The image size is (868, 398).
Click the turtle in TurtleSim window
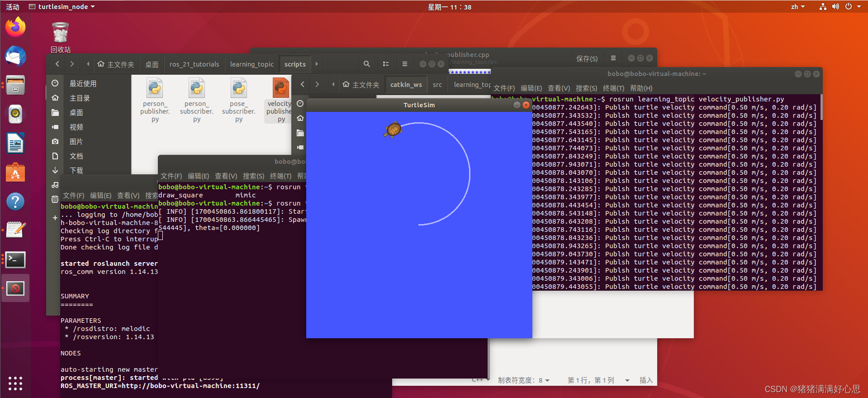pos(393,129)
